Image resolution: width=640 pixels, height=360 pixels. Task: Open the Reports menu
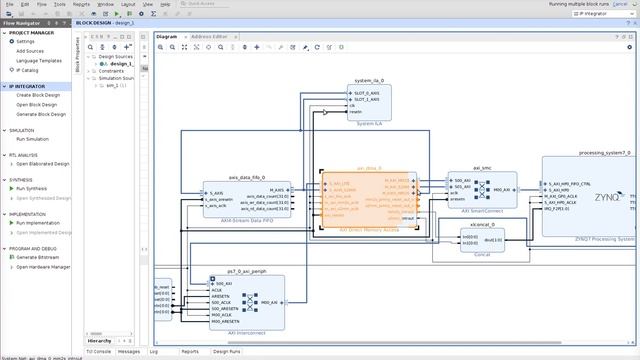(x=81, y=4)
